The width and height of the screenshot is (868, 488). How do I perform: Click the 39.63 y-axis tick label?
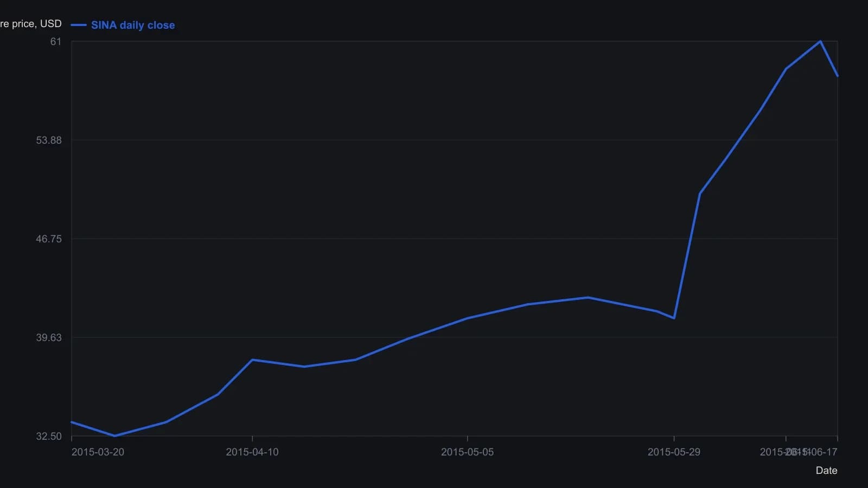coord(49,338)
